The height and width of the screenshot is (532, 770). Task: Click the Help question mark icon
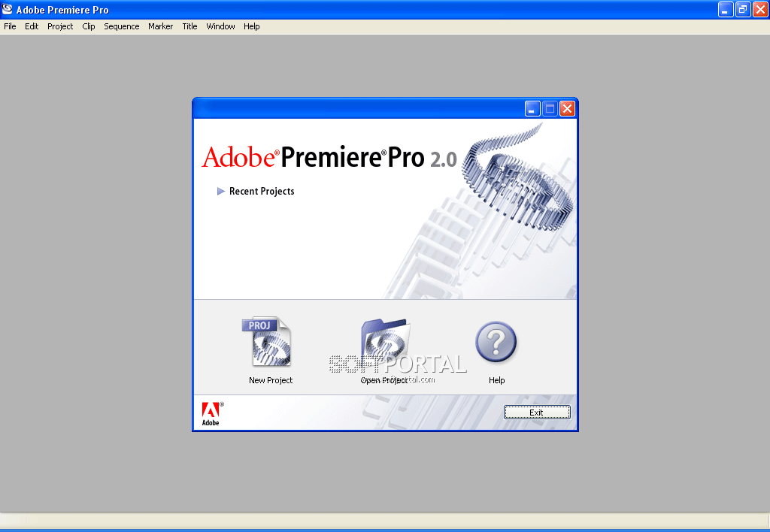pyautogui.click(x=496, y=342)
